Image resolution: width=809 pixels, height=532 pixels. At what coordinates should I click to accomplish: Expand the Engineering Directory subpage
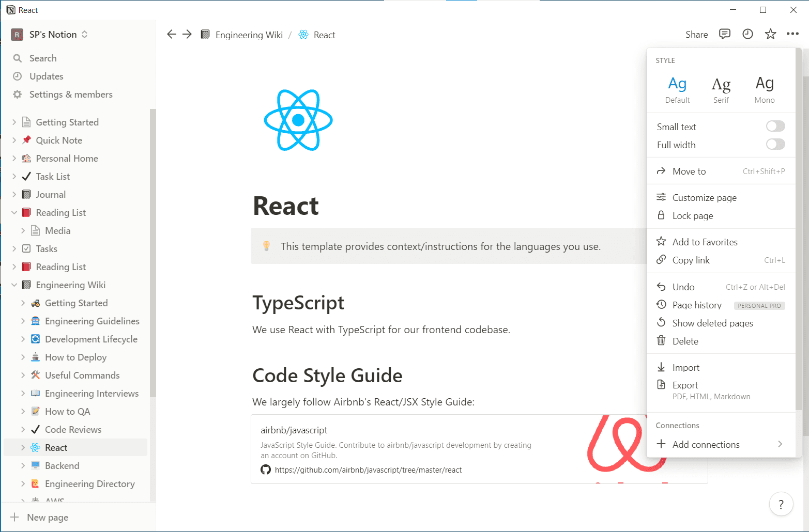(23, 484)
